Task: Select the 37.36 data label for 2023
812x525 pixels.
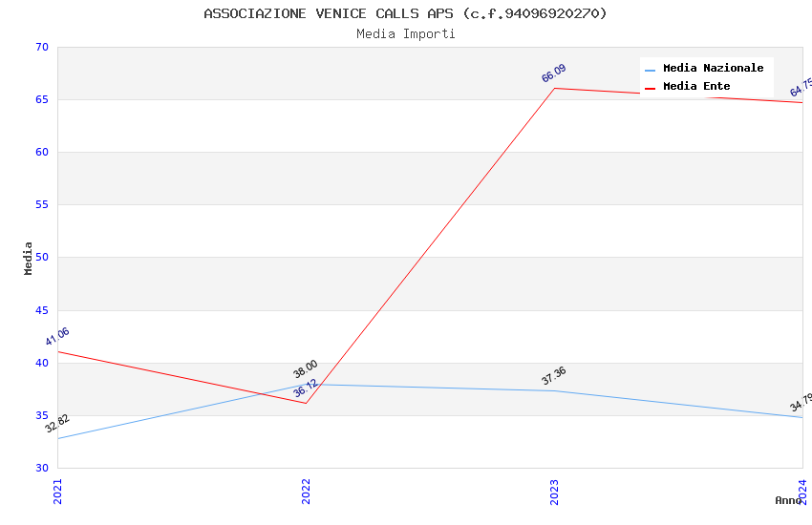Action: [553, 376]
